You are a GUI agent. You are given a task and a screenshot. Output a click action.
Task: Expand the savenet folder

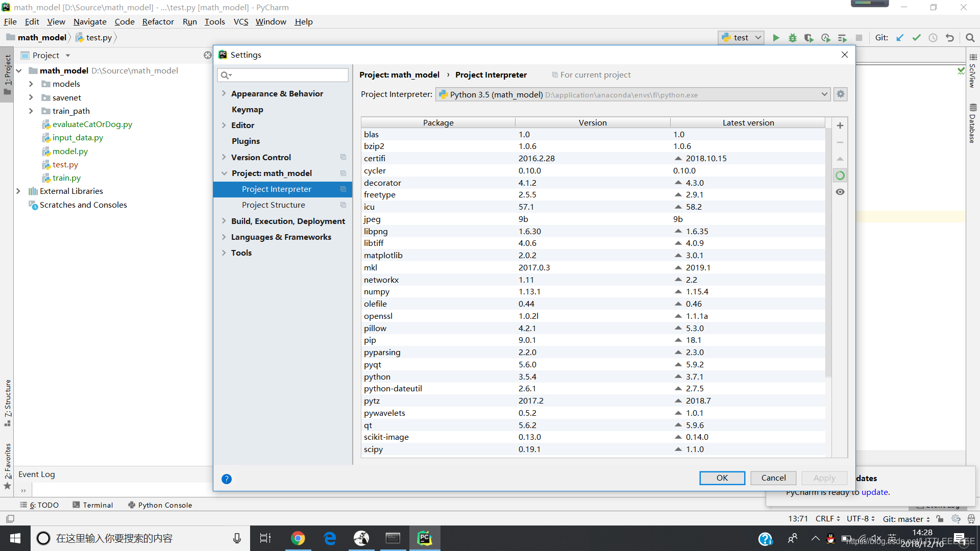pos(31,98)
